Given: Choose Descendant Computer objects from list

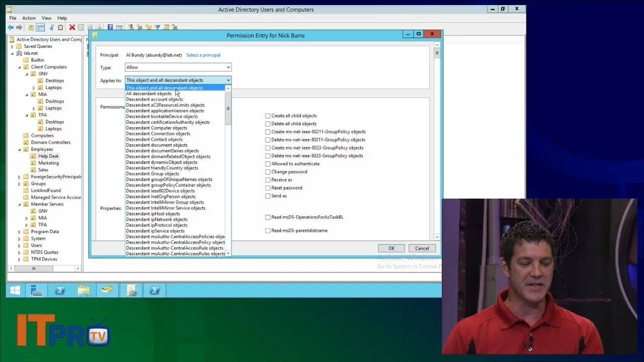Looking at the screenshot, I should (175, 128).
